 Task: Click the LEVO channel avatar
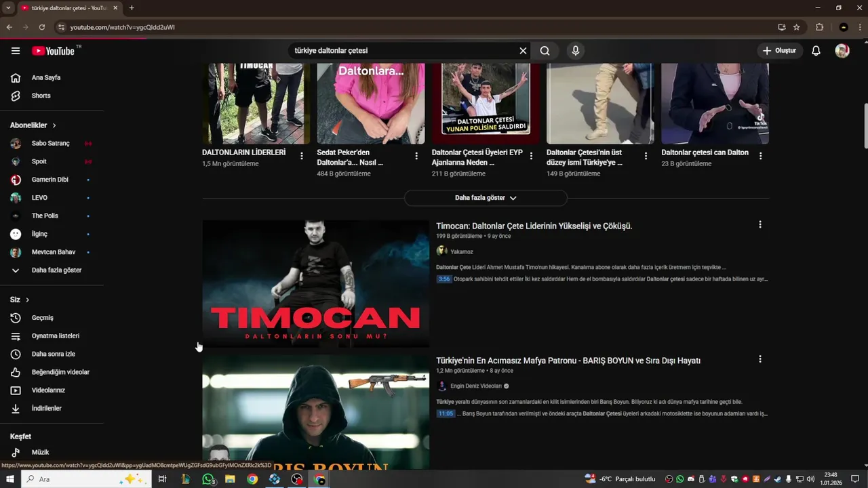pos(16,198)
